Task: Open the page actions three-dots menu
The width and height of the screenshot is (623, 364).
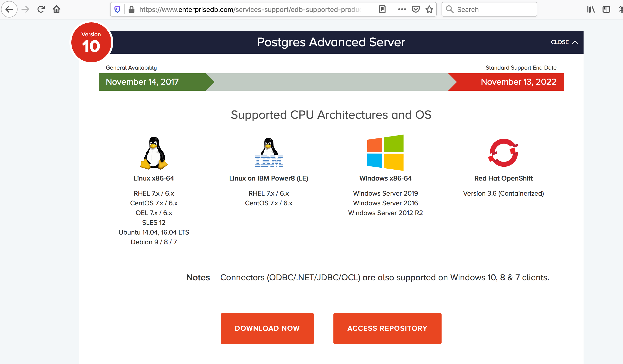Action: click(402, 9)
